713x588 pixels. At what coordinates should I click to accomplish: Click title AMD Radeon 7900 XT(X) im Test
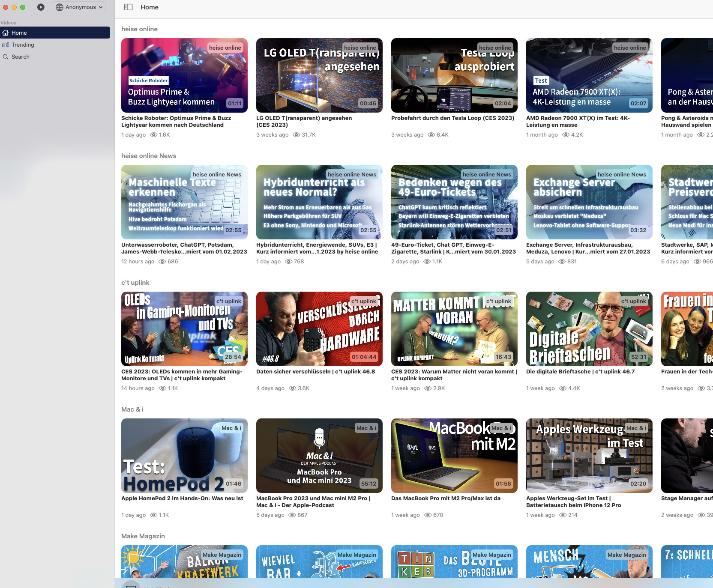578,122
